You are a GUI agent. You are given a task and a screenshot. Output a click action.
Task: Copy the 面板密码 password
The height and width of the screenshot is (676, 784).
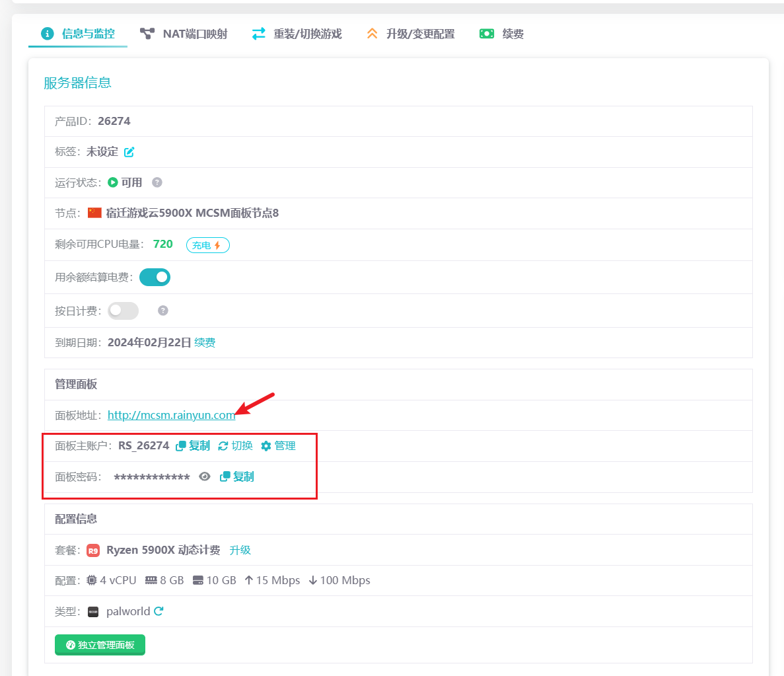point(237,476)
